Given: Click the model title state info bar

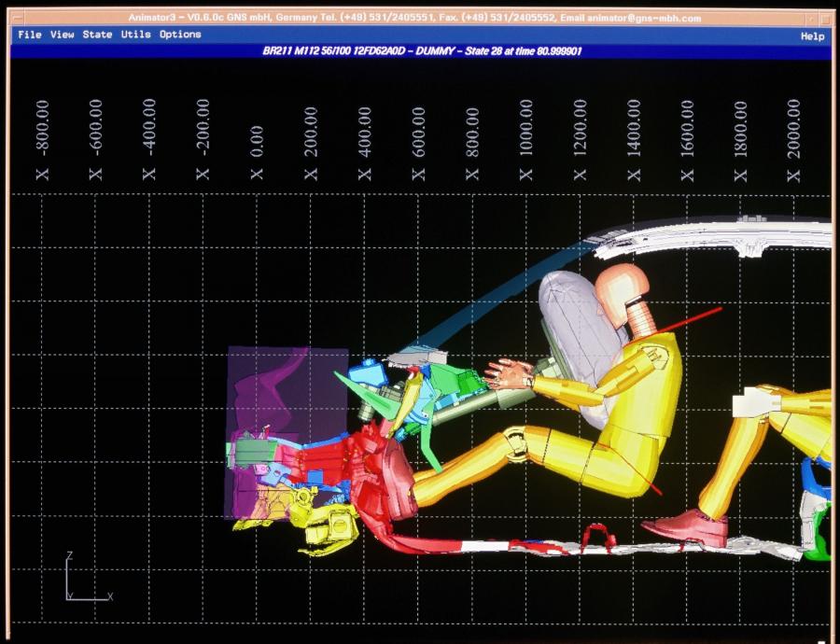Looking at the screenshot, I should (x=422, y=52).
